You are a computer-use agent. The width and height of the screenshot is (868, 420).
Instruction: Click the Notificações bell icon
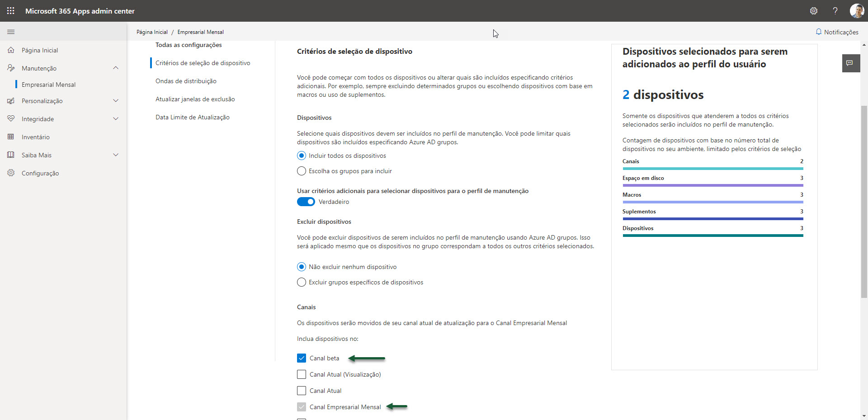pos(818,32)
